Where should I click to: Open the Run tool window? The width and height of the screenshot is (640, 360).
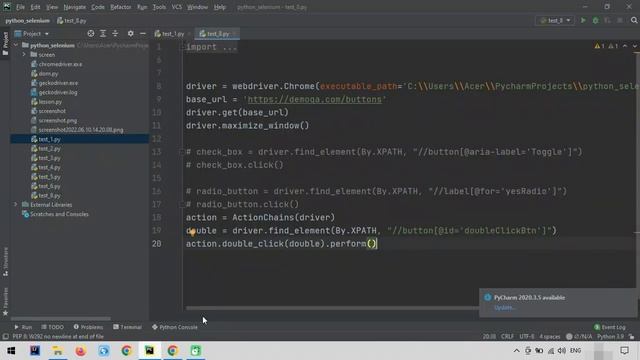tap(23, 327)
